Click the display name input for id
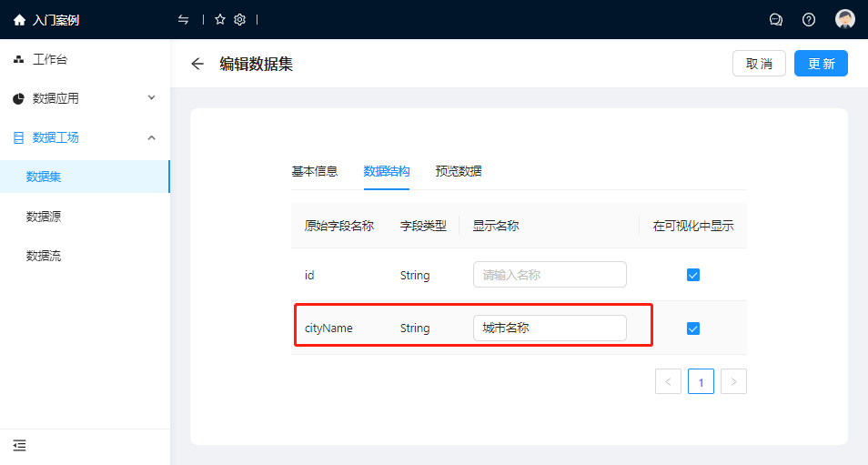 (550, 275)
